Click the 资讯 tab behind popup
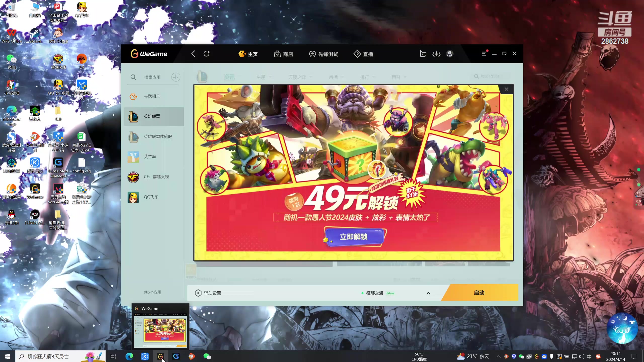Viewport: 644px width, 362px height. [x=229, y=77]
